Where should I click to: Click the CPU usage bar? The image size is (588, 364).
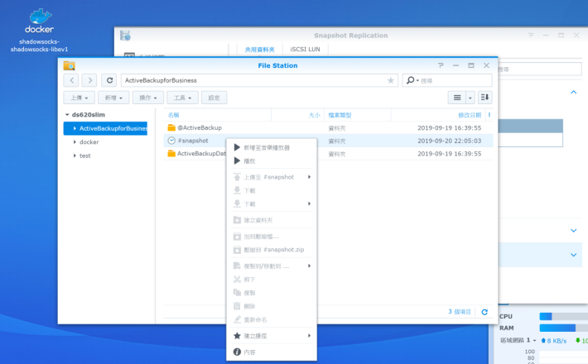(x=564, y=317)
